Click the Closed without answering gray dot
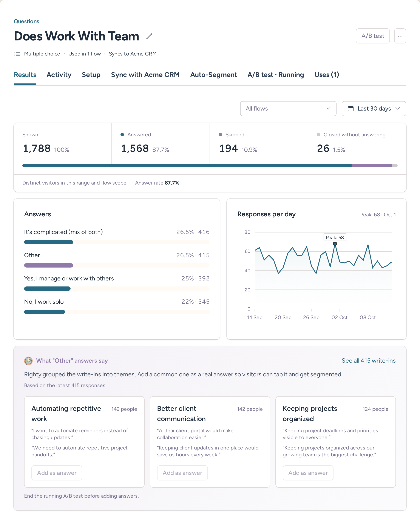Image resolution: width=420 pixels, height=514 pixels. (x=318, y=135)
